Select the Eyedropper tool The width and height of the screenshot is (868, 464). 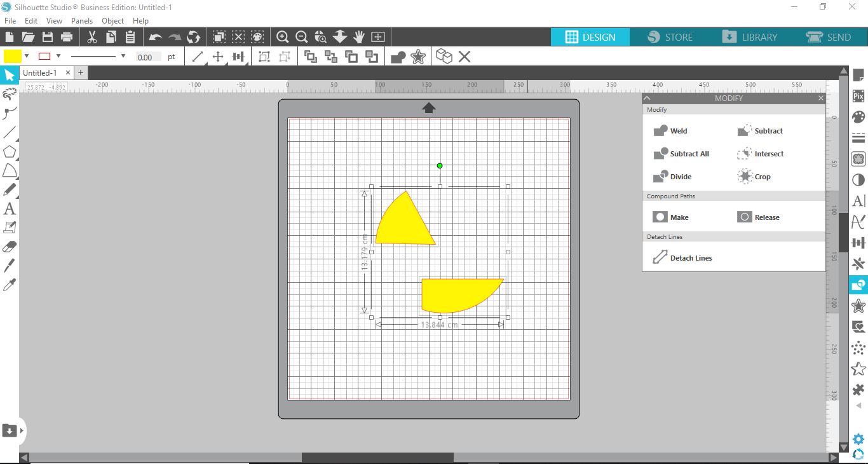tap(10, 284)
